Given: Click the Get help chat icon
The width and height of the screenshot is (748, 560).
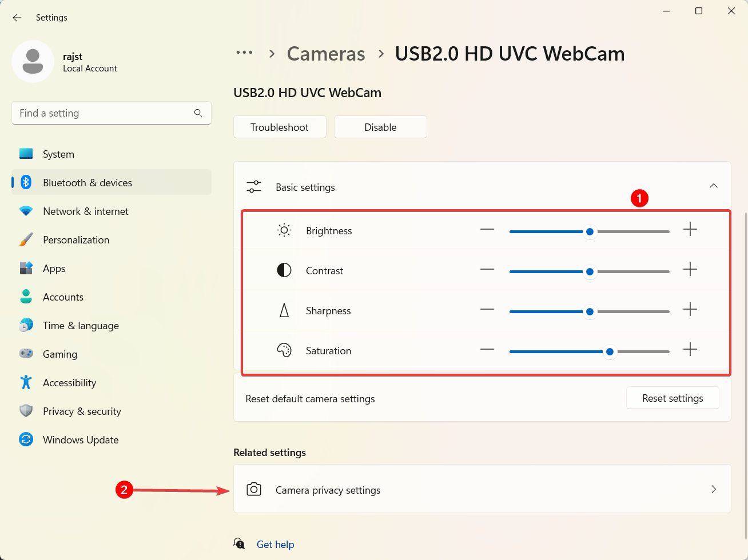Looking at the screenshot, I should tap(240, 543).
